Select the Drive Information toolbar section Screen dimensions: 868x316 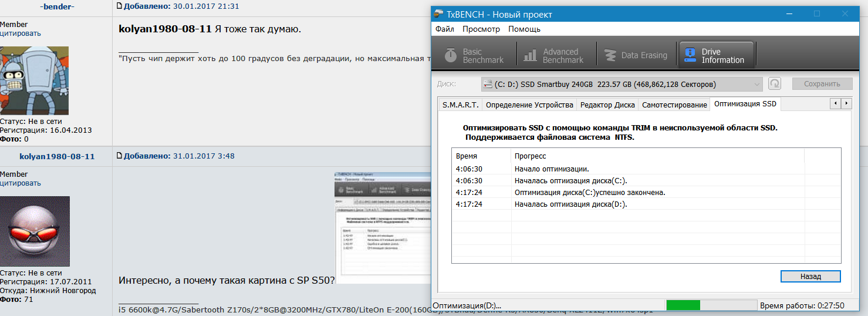tap(715, 55)
